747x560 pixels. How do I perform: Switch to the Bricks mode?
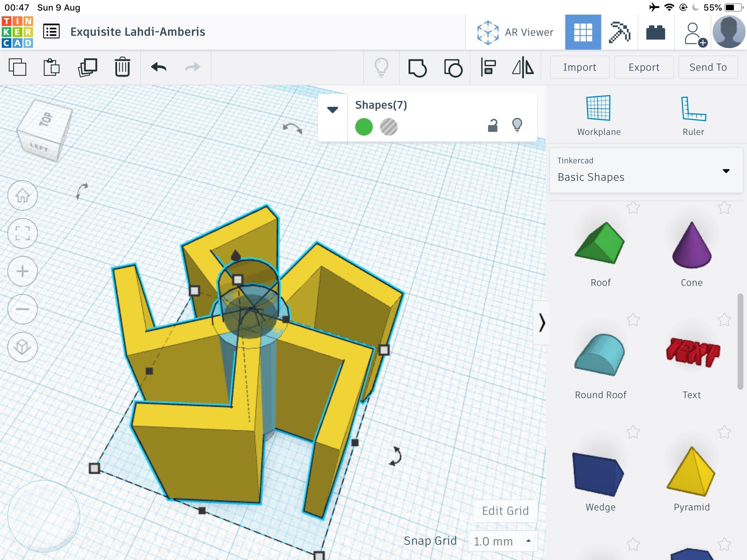655,32
